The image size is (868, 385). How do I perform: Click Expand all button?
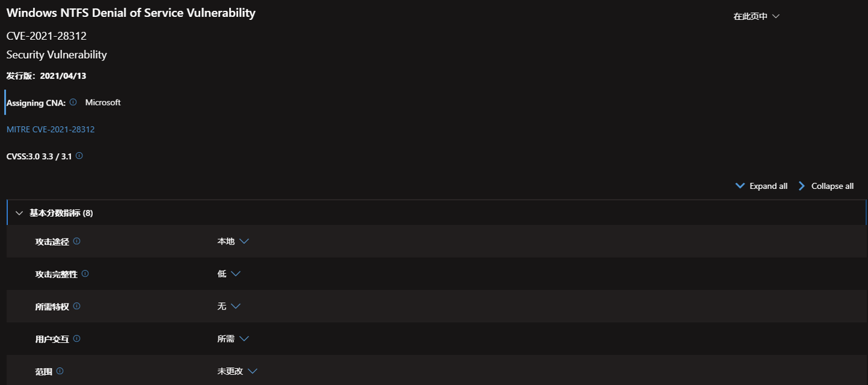pos(761,186)
